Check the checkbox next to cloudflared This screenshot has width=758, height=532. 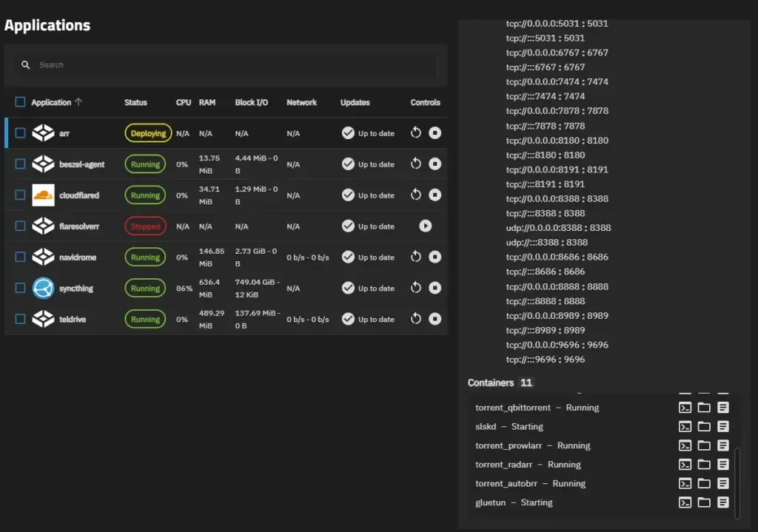pyautogui.click(x=20, y=195)
